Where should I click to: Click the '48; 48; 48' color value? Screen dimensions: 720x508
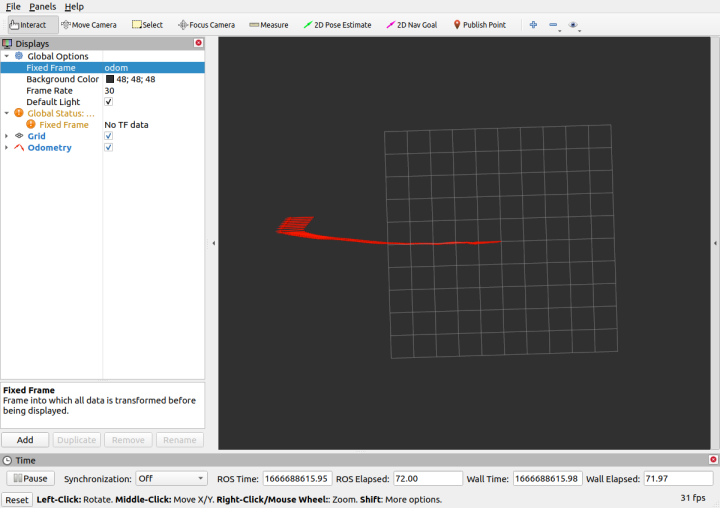click(135, 79)
